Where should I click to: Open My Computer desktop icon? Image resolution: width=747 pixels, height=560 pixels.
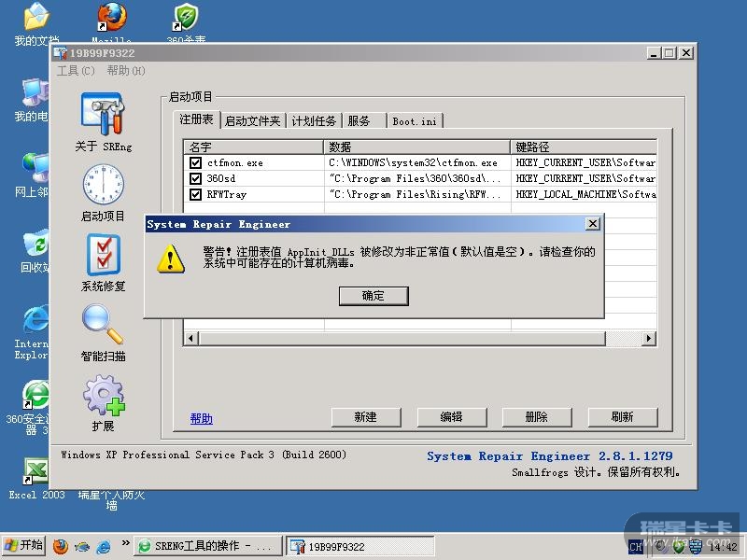pyautogui.click(x=35, y=92)
